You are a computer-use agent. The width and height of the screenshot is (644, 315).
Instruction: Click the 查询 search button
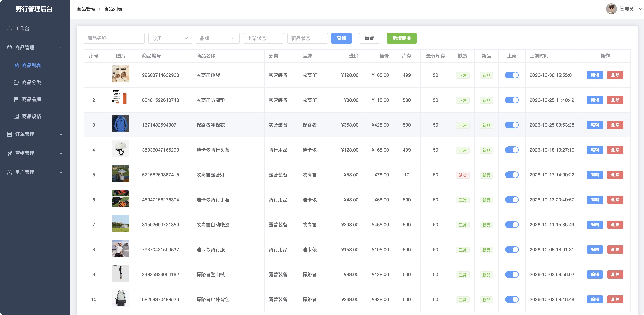[x=341, y=38]
